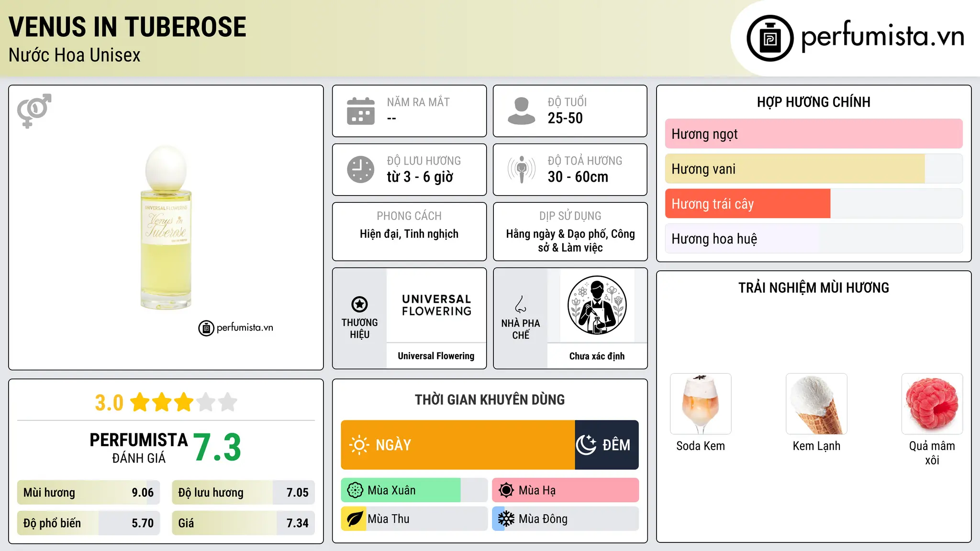Click the PERFUMISTA ĐÁNH GIÁ label
The width and height of the screenshot is (980, 551).
click(x=139, y=448)
